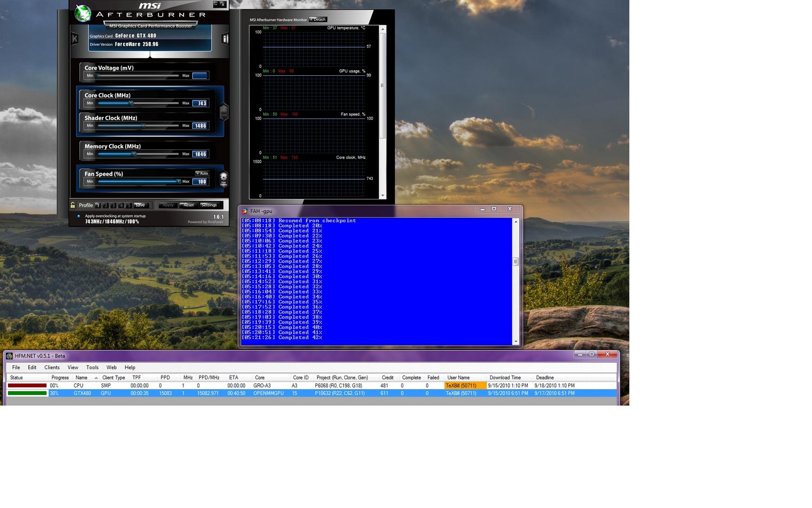Detach the Hardware Monitor panel
The width and height of the screenshot is (812, 508).
pyautogui.click(x=318, y=20)
